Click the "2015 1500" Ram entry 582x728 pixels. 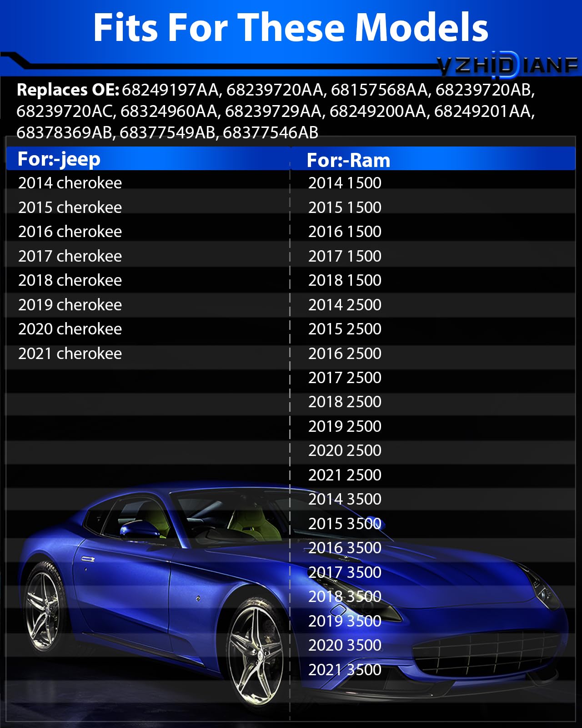(345, 207)
